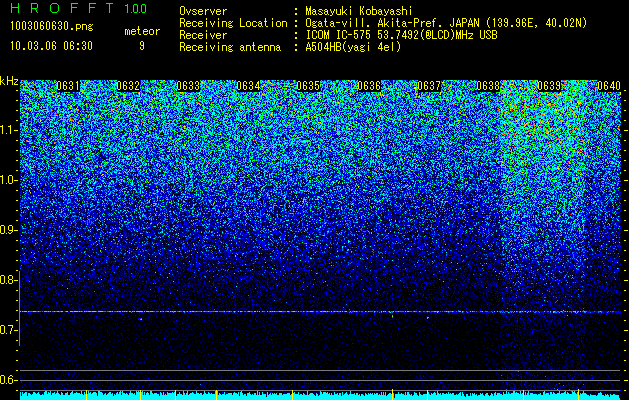The image size is (629, 400).
Task: Click the 0.7 frequency axis label
Action: pos(8,330)
